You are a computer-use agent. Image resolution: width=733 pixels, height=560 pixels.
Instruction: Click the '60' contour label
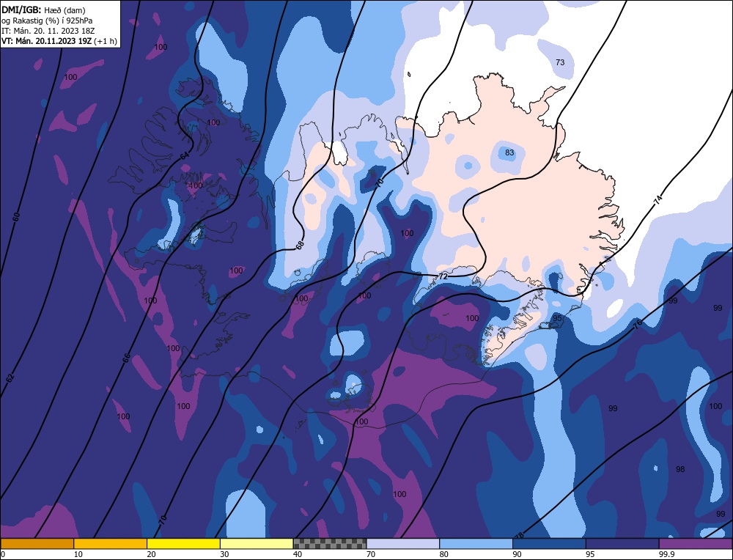coord(17,217)
